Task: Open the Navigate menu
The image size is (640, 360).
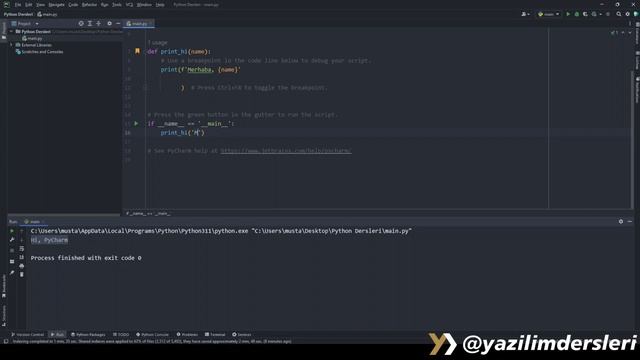Action: click(x=56, y=4)
